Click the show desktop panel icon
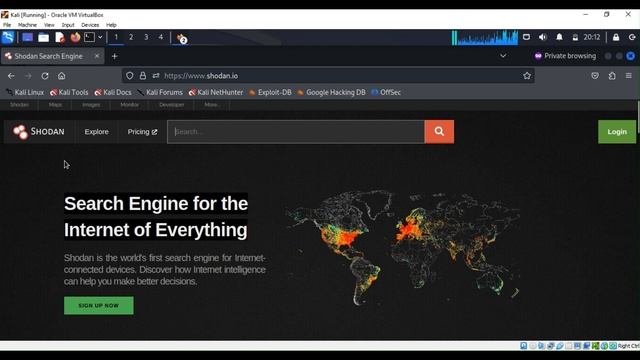The image size is (640, 360). pos(27,38)
